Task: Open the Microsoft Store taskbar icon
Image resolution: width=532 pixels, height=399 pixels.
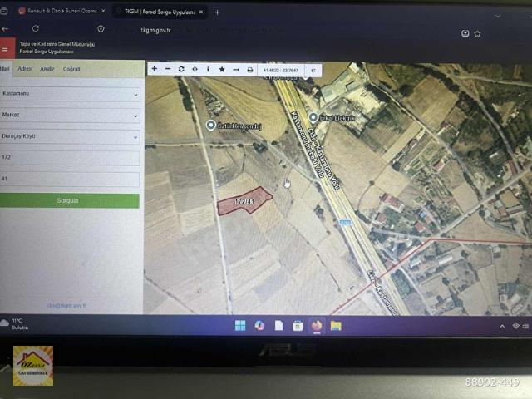Action: pos(298,326)
